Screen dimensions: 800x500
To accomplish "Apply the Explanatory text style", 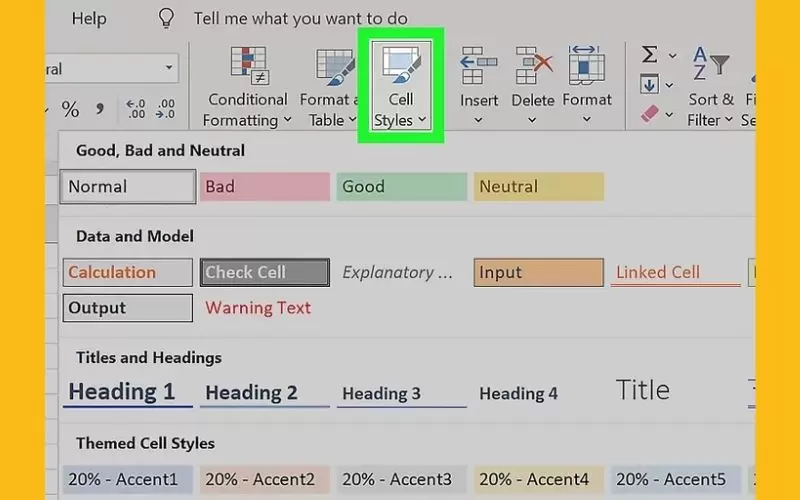I will (x=402, y=272).
